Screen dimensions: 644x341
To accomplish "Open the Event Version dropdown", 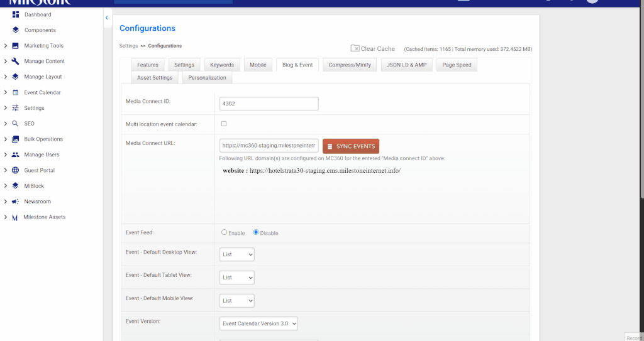I will click(x=258, y=323).
